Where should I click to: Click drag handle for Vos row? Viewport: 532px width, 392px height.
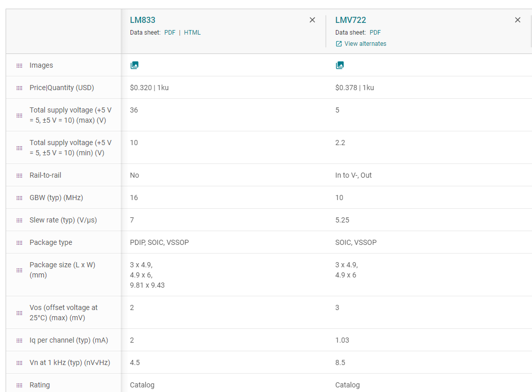coord(19,313)
